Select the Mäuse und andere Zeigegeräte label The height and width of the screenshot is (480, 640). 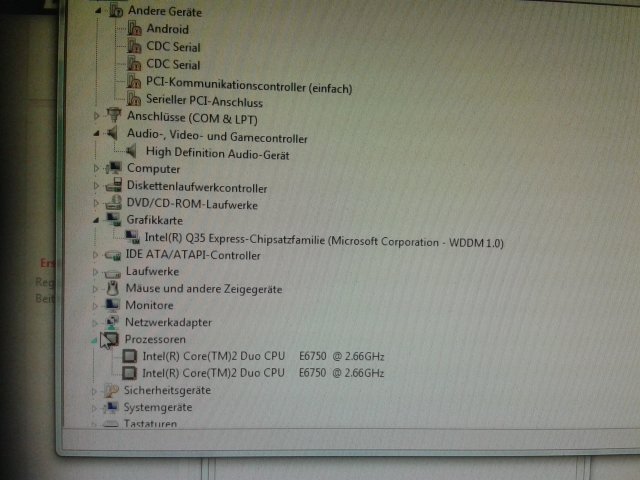(204, 289)
